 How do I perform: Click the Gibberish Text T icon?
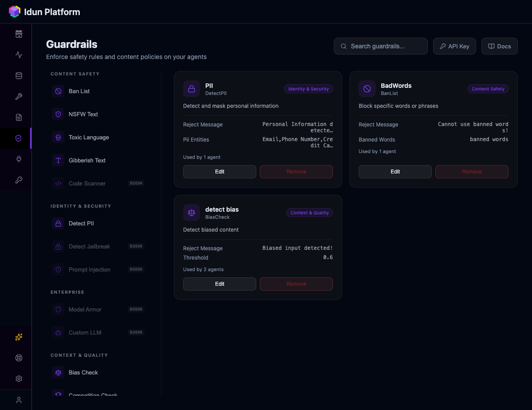(x=58, y=161)
